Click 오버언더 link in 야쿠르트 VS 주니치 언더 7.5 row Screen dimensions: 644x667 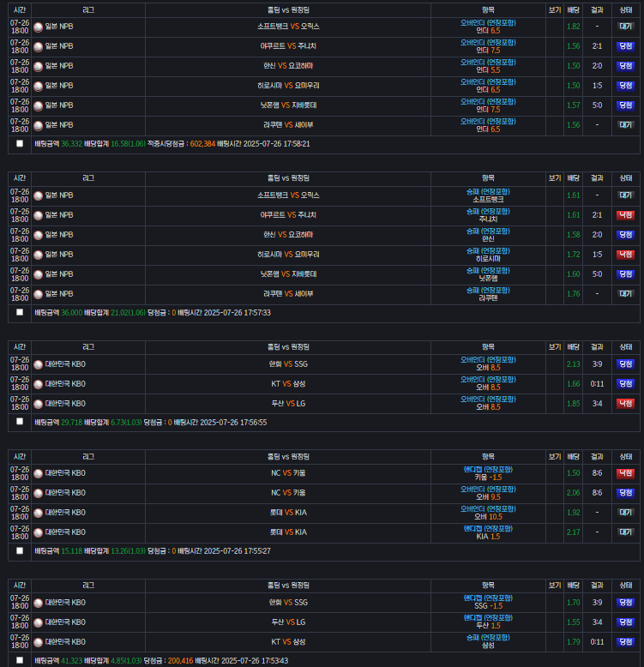[488, 43]
